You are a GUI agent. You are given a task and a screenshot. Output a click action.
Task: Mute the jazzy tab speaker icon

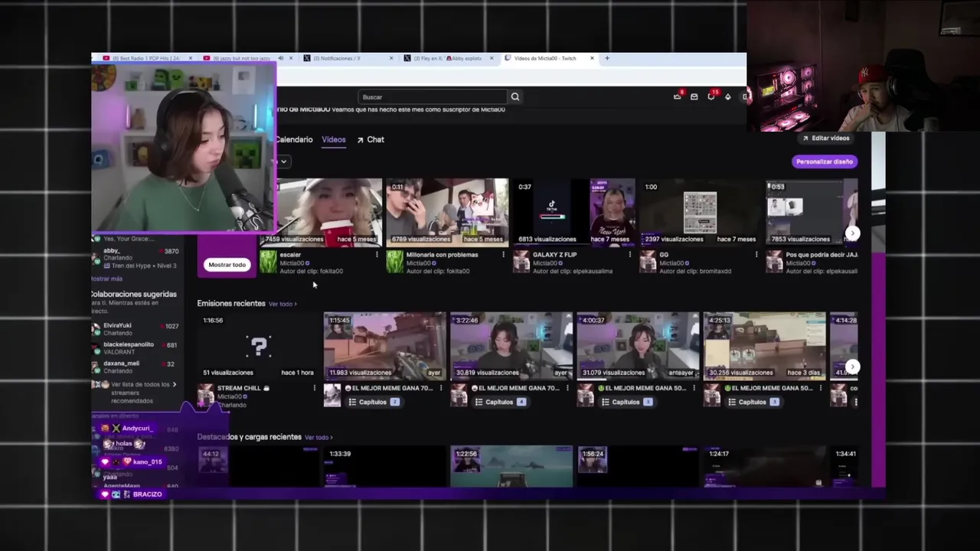pyautogui.click(x=281, y=58)
